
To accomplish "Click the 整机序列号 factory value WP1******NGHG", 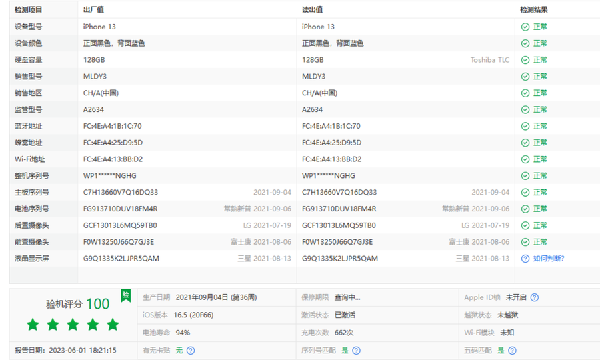I will pos(109,176).
